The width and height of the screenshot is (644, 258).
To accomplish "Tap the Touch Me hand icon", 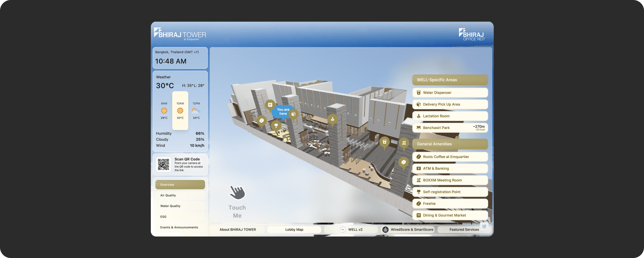I will (237, 192).
